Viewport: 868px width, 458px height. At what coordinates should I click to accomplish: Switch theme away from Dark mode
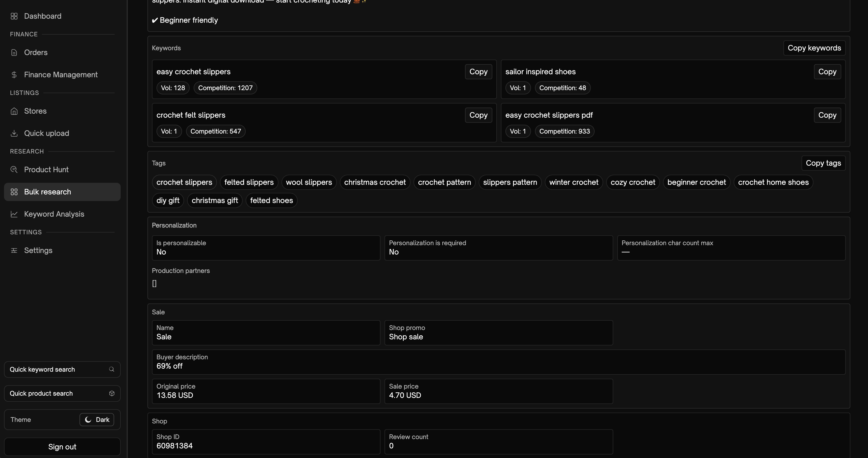[x=97, y=420]
